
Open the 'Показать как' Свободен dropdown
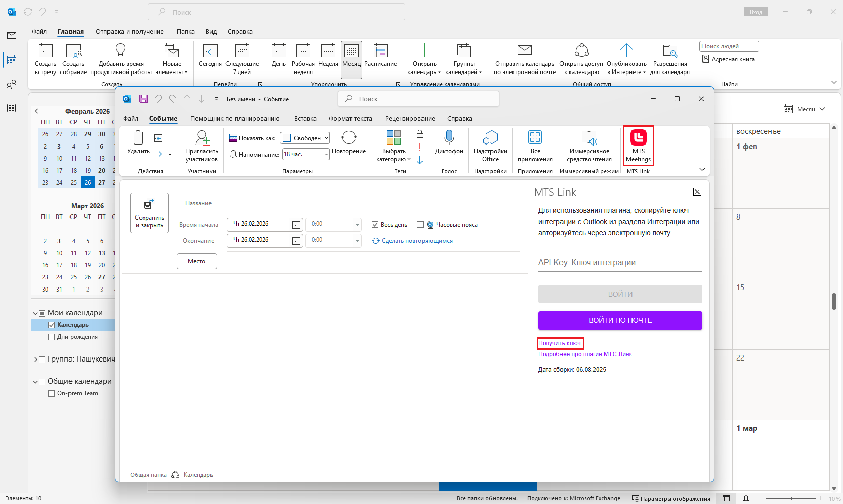click(305, 138)
